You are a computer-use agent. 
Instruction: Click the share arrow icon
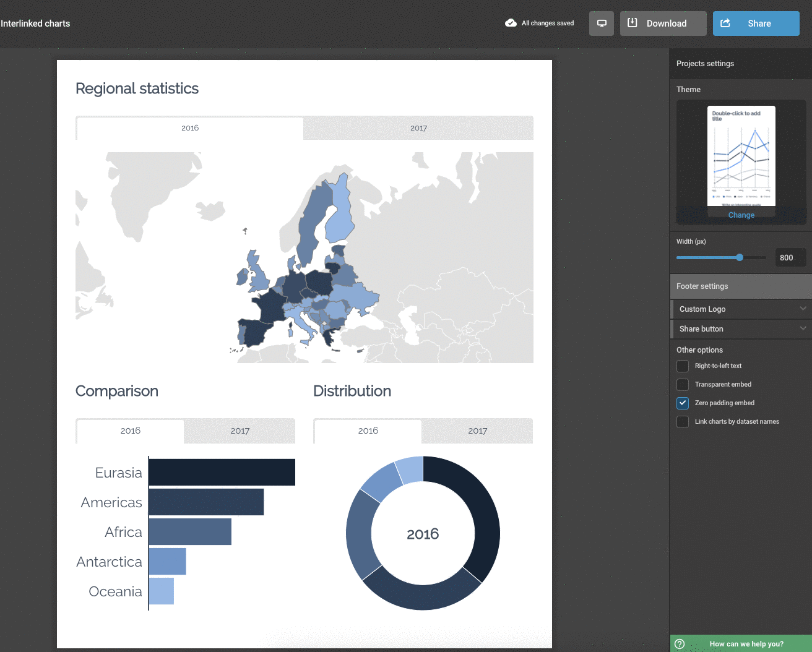pos(725,23)
